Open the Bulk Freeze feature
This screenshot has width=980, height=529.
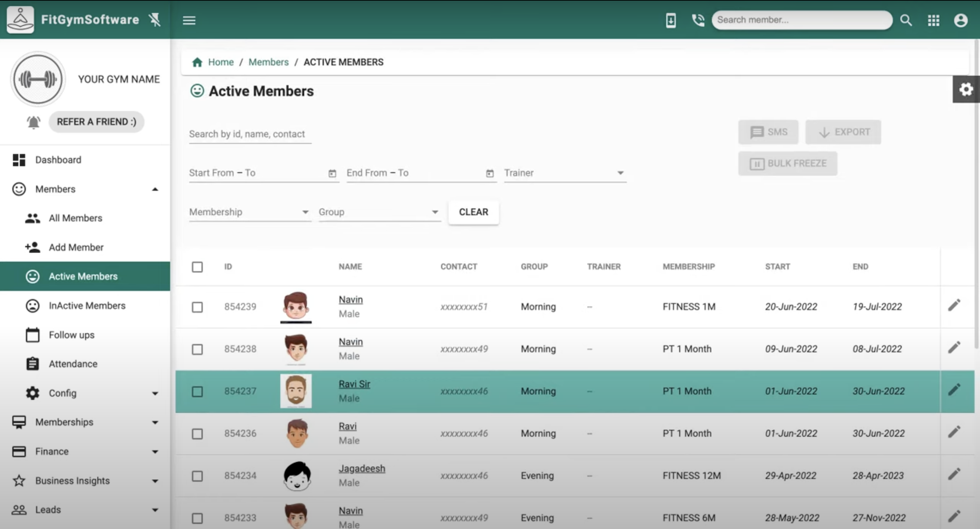[787, 163]
